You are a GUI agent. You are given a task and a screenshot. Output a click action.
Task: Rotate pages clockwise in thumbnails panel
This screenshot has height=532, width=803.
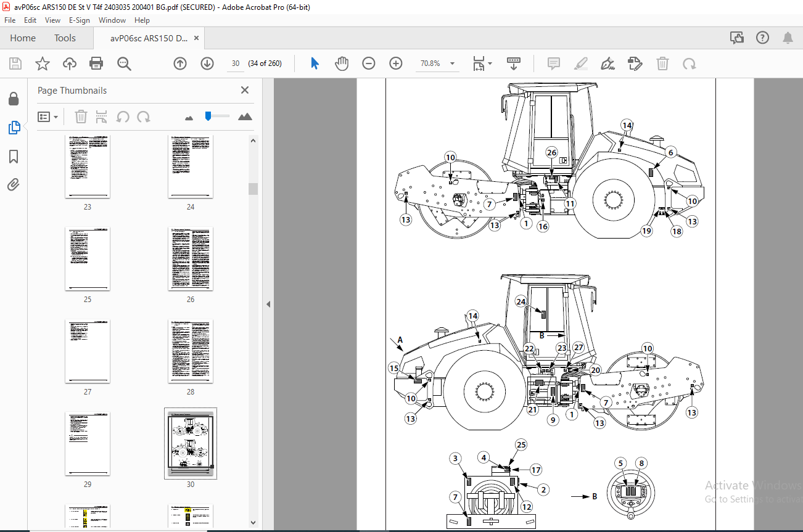[x=144, y=117]
